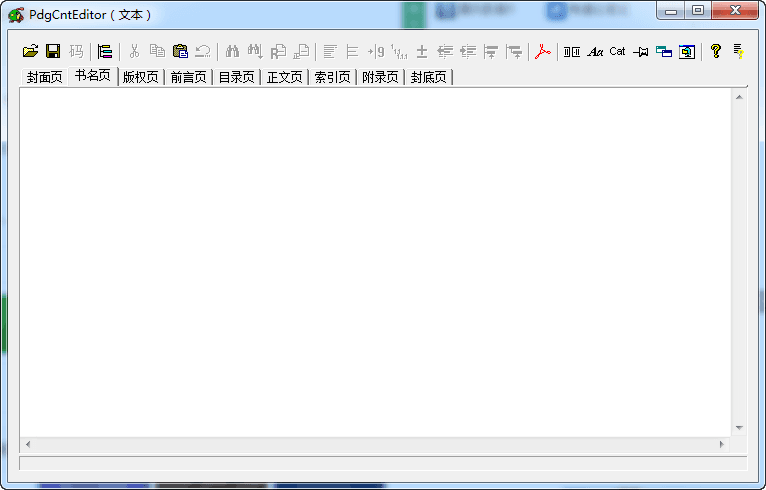The image size is (766, 490).
Task: Click the yellow question mark help icon
Action: pos(715,51)
